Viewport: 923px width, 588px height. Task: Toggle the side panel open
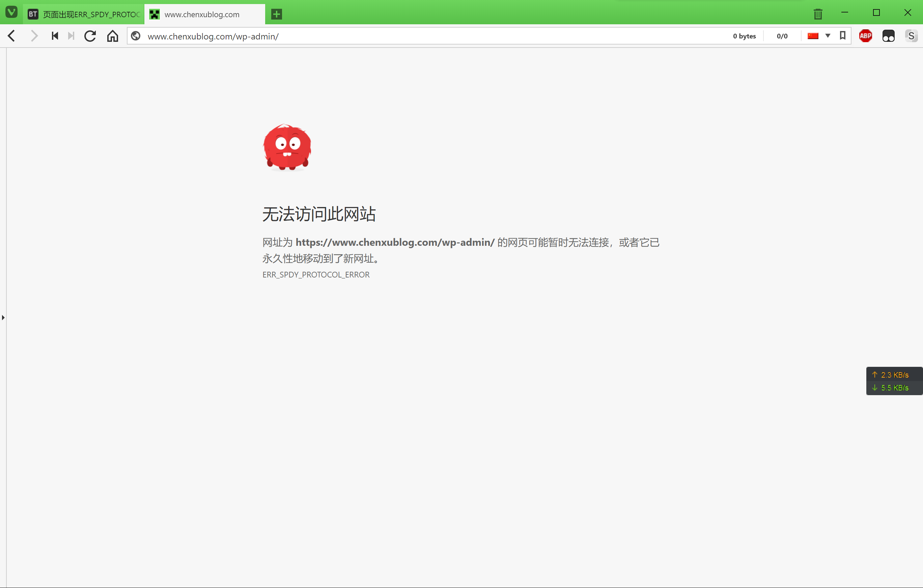pos(3,317)
